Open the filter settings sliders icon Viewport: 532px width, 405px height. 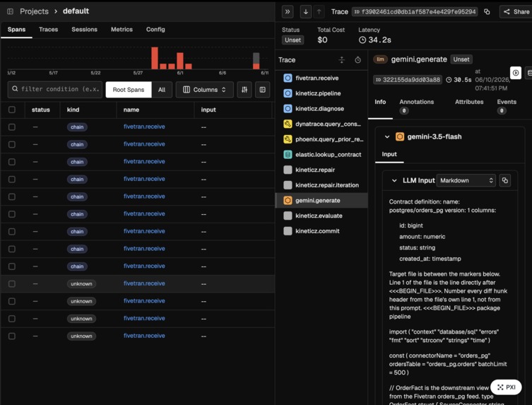244,90
